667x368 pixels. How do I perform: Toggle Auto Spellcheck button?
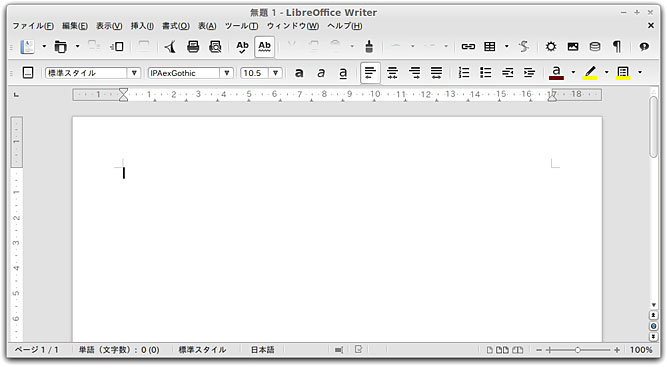coord(264,46)
